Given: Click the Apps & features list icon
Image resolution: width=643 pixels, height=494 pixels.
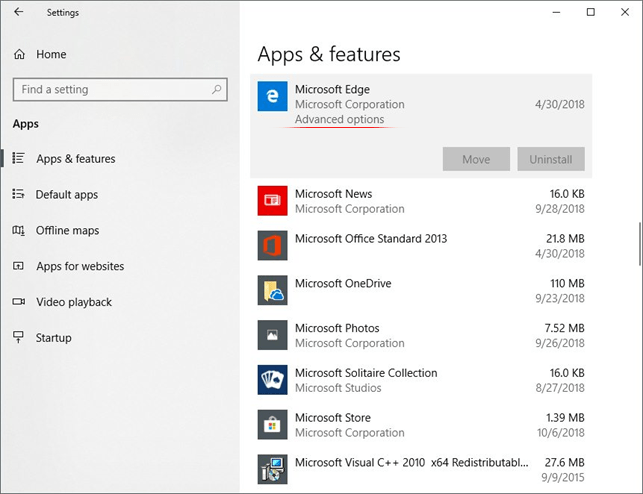Looking at the screenshot, I should tap(18, 158).
